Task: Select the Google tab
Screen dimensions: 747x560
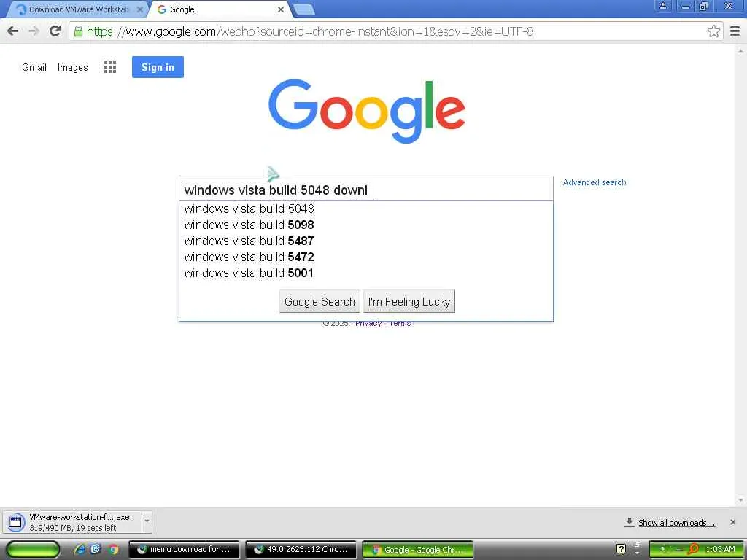Action: 219,9
